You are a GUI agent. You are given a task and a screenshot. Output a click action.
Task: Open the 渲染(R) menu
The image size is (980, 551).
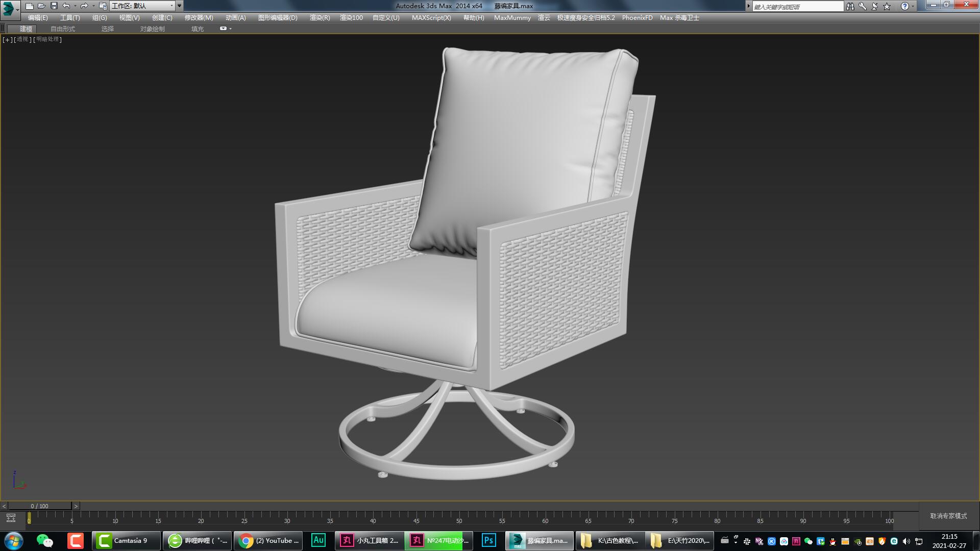pos(318,17)
